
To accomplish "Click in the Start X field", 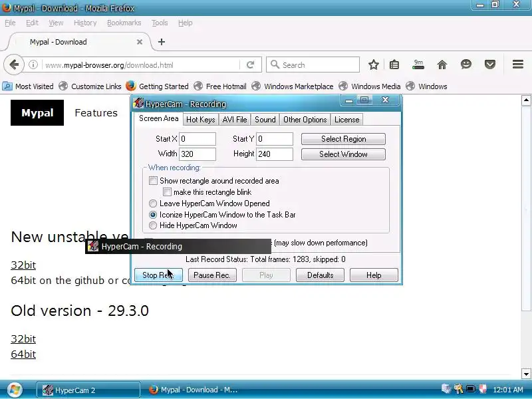I will tap(197, 139).
